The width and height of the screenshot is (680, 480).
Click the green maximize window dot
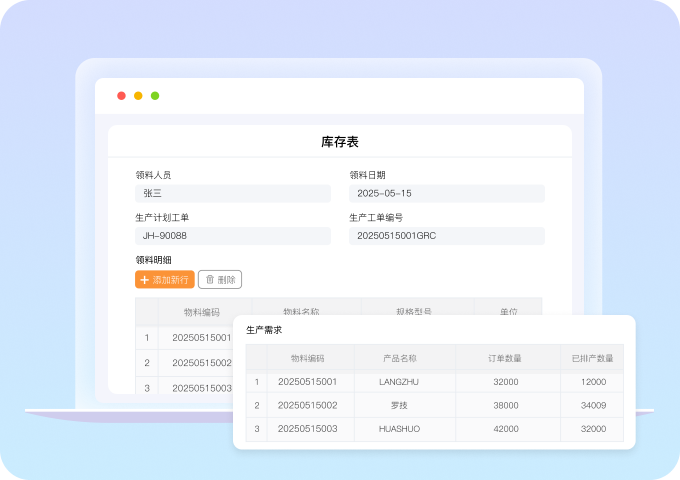point(155,96)
